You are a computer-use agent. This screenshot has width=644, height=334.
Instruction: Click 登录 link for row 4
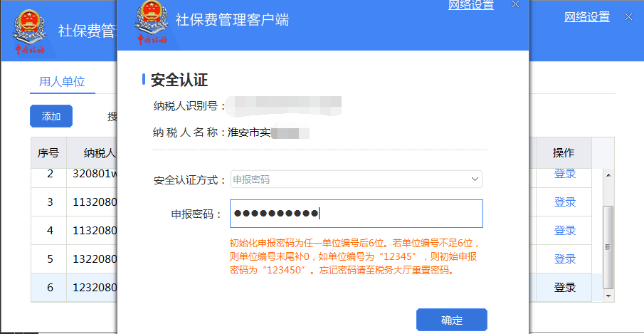point(565,231)
